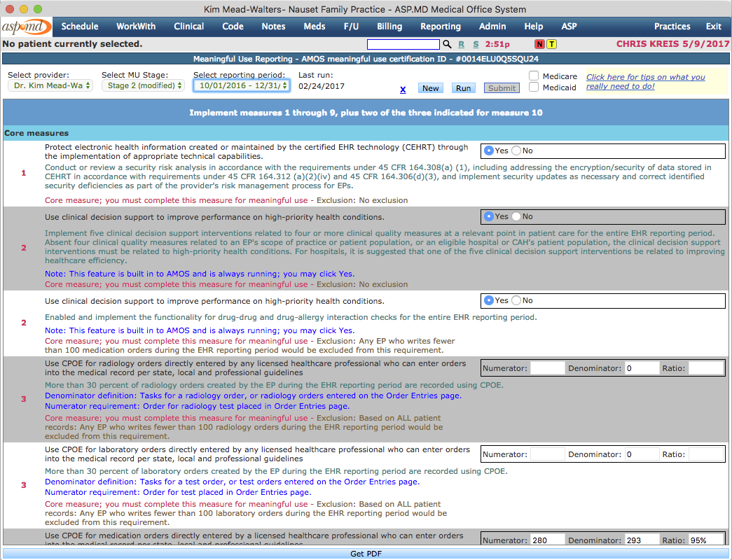The width and height of the screenshot is (732, 560).
Task: Click the yellow T indicator icon
Action: pyautogui.click(x=551, y=44)
